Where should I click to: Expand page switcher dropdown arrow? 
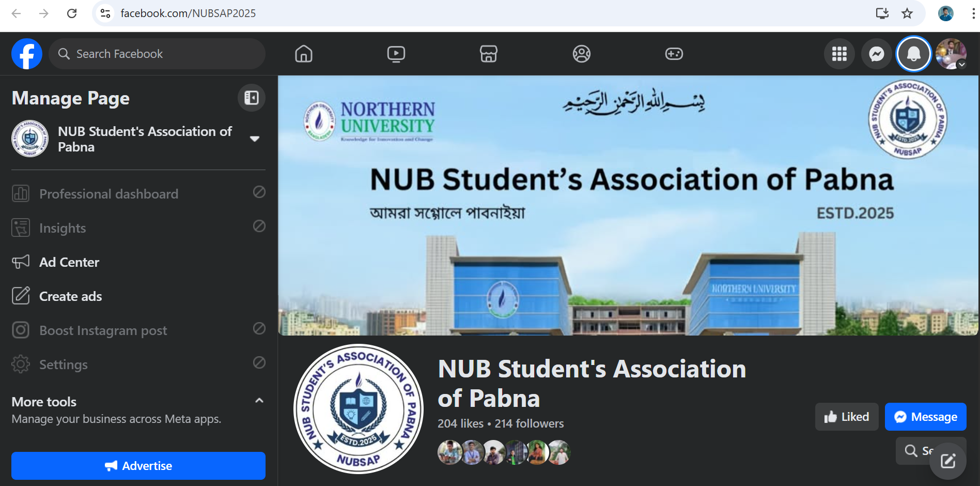255,139
